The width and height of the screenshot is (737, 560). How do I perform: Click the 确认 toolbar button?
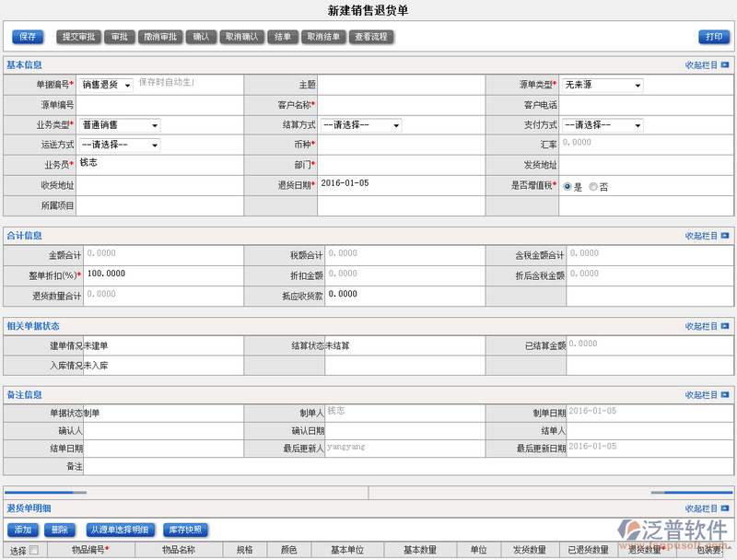pos(201,37)
